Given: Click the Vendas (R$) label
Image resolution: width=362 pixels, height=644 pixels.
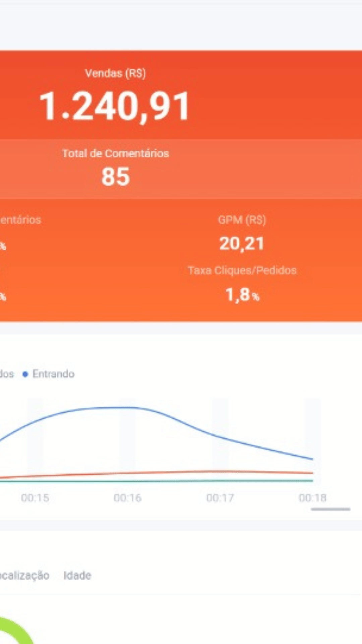Looking at the screenshot, I should pyautogui.click(x=115, y=73).
